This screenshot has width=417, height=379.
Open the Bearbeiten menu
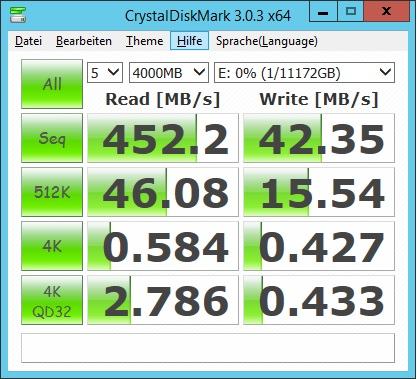pyautogui.click(x=84, y=41)
